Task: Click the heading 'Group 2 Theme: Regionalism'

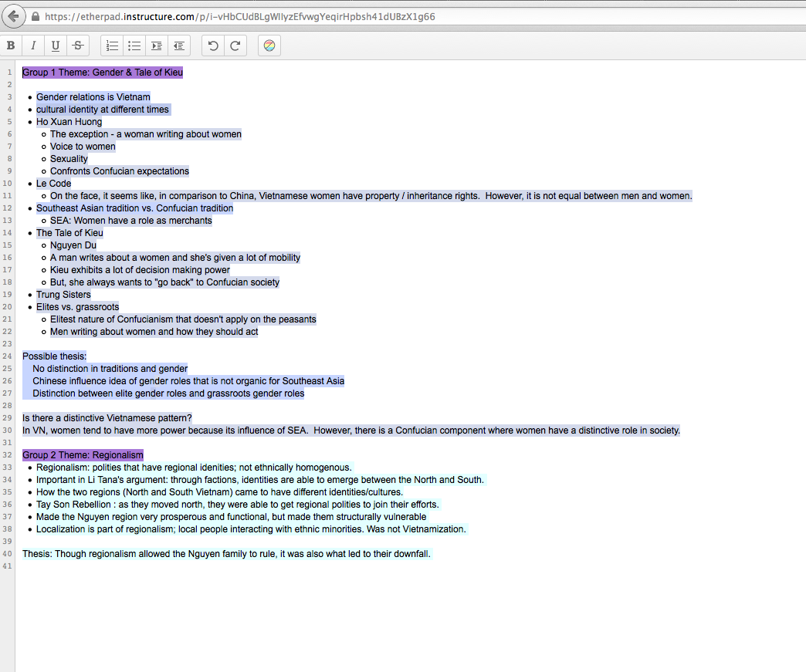Action: (83, 454)
